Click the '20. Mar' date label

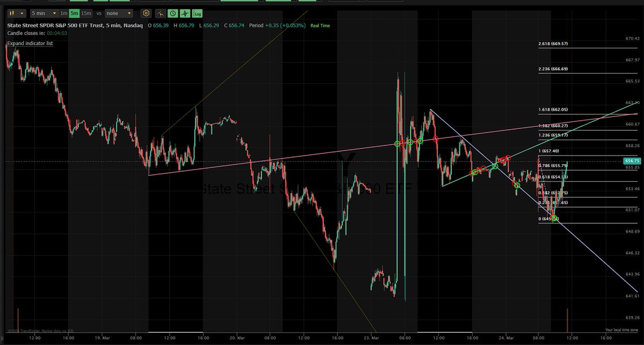click(237, 339)
